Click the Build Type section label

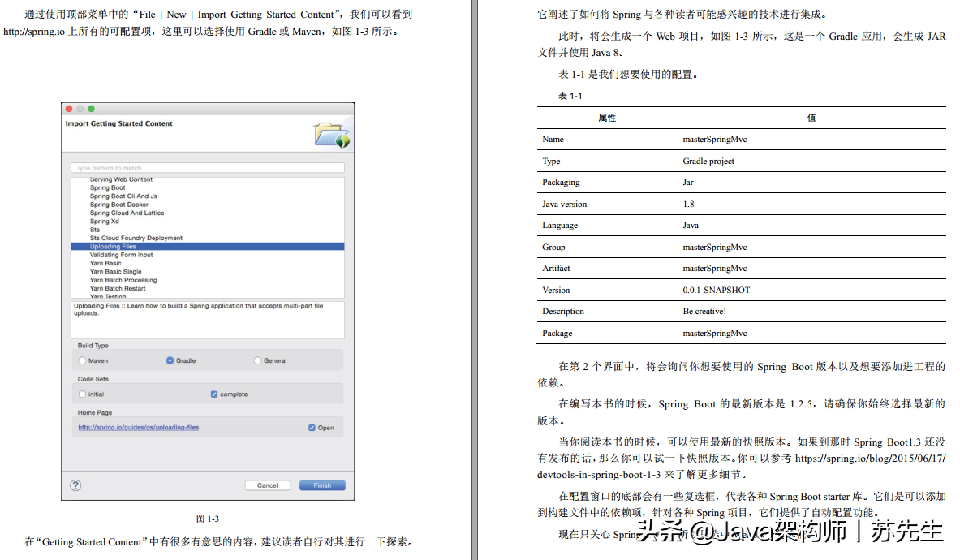[93, 346]
